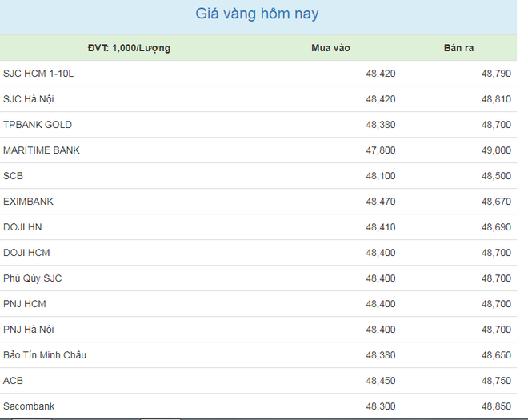Click the sell price for DOJI HCM
528x420 pixels.
pyautogui.click(x=496, y=253)
